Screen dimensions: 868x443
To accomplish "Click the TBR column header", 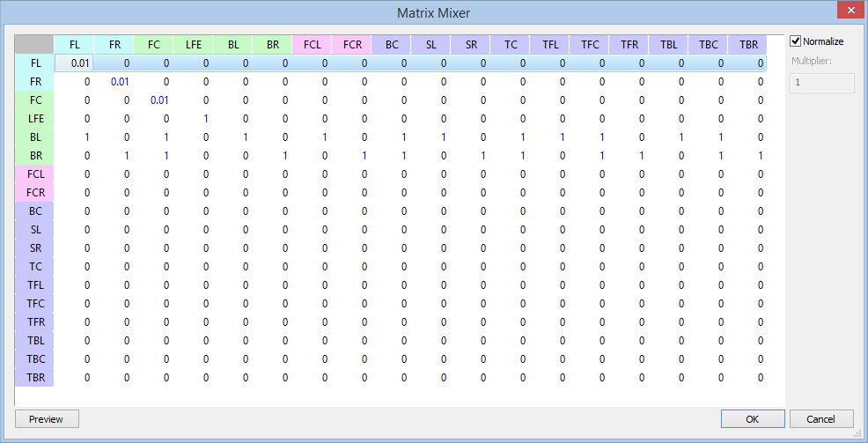I will (x=747, y=44).
